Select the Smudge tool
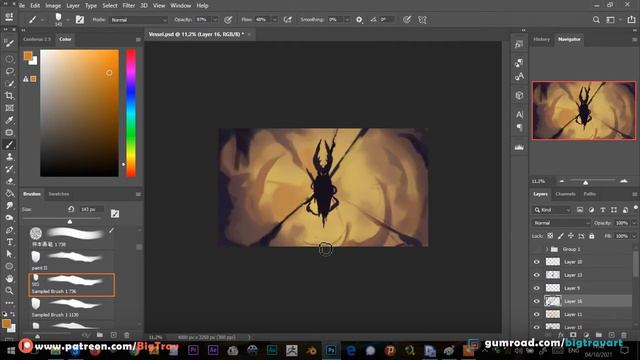 pos(9,206)
